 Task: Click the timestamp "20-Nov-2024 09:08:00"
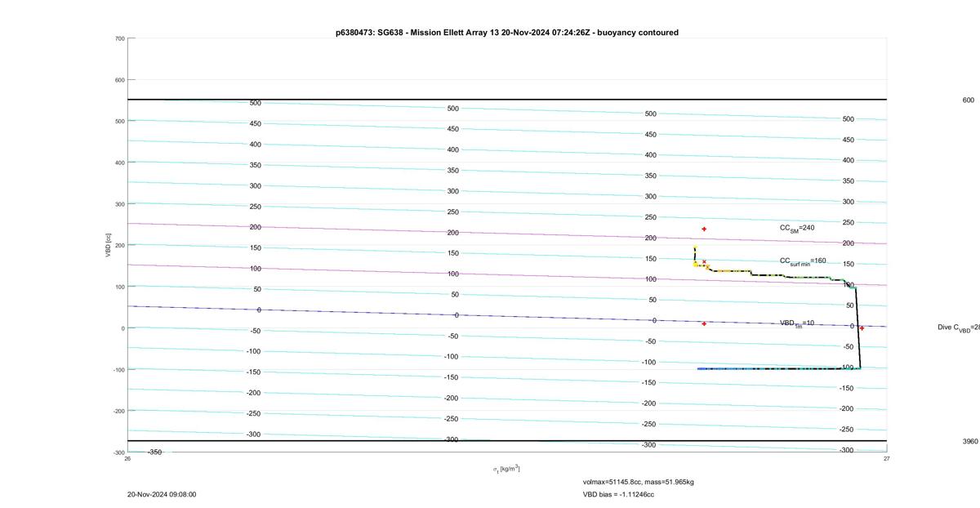click(x=162, y=495)
